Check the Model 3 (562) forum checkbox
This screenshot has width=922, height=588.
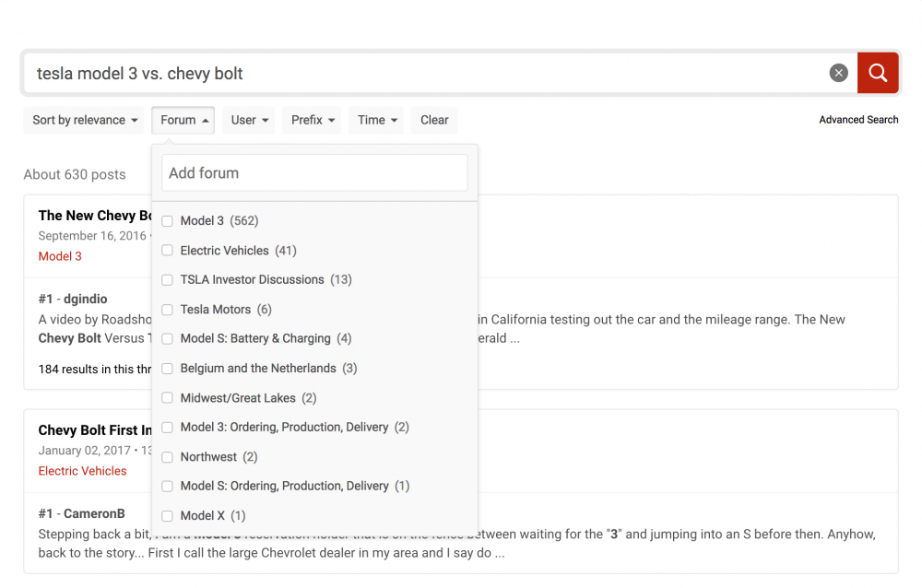[168, 221]
